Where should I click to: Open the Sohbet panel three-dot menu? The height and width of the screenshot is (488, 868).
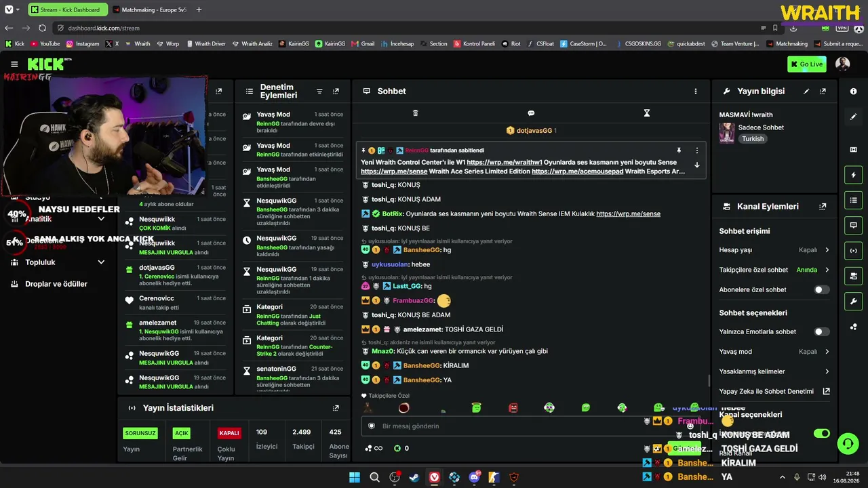tap(695, 91)
